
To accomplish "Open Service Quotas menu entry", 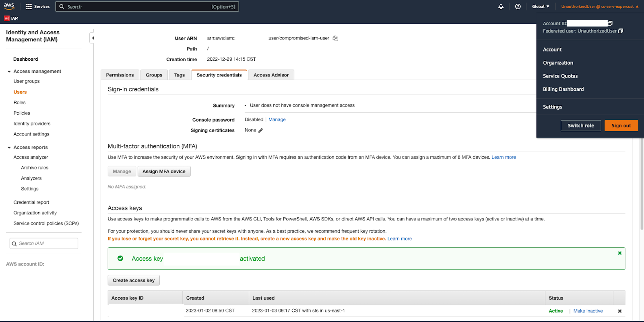I will (560, 76).
